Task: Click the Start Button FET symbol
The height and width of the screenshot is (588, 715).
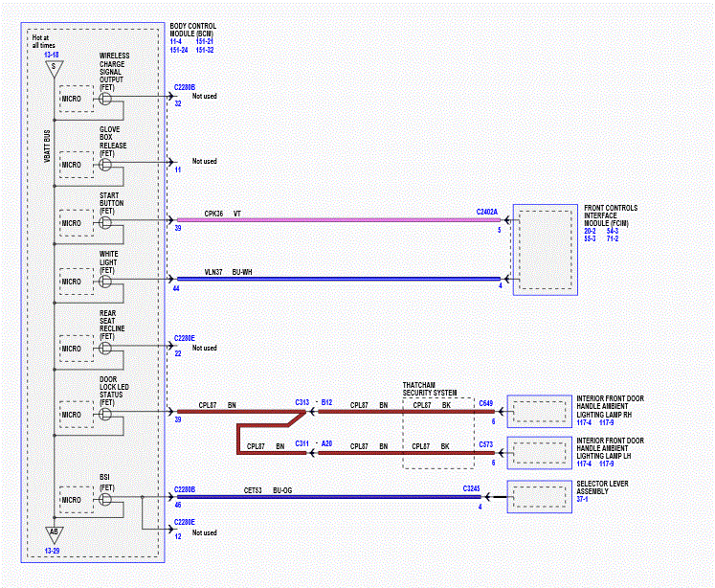Action: coord(105,222)
